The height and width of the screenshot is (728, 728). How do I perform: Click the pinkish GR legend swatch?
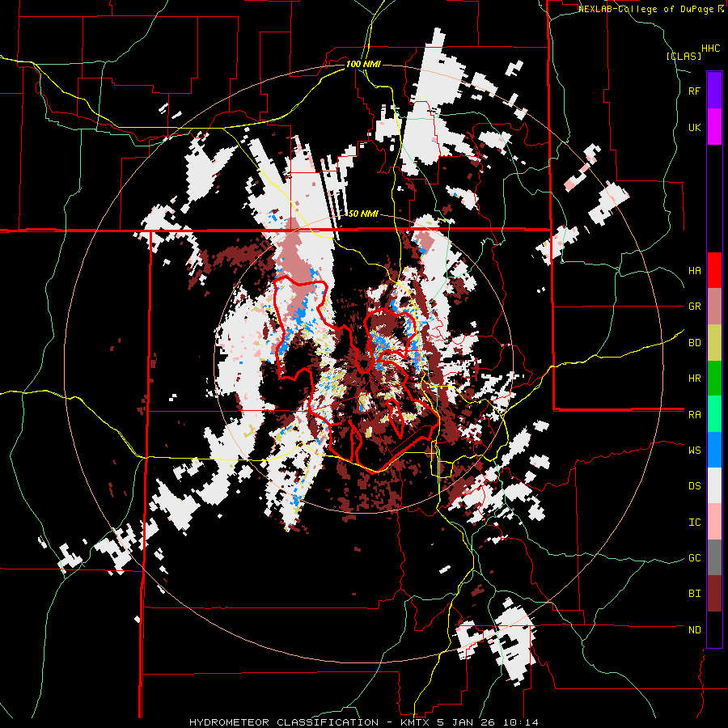714,307
